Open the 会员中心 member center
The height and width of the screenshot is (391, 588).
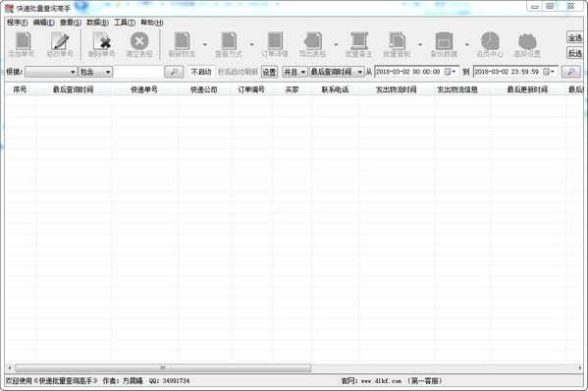click(490, 45)
